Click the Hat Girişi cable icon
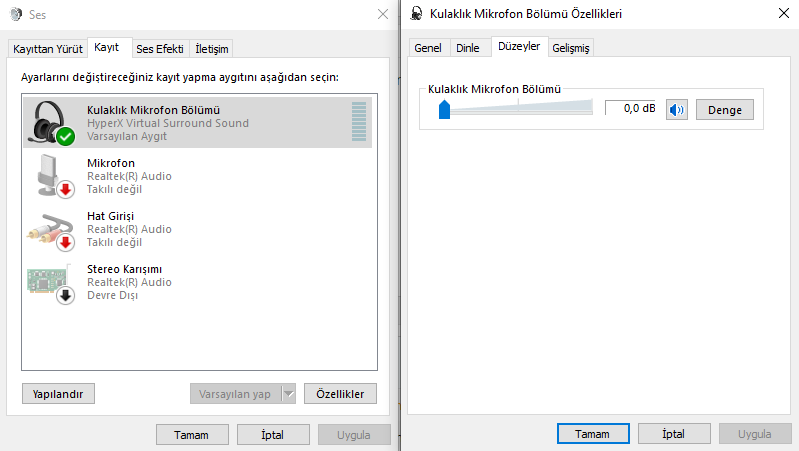 (x=52, y=229)
